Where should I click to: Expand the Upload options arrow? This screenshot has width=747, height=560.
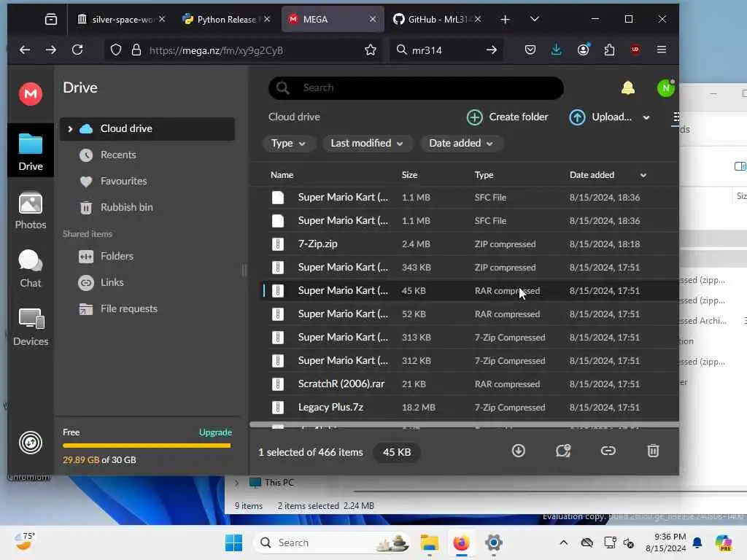pyautogui.click(x=646, y=117)
